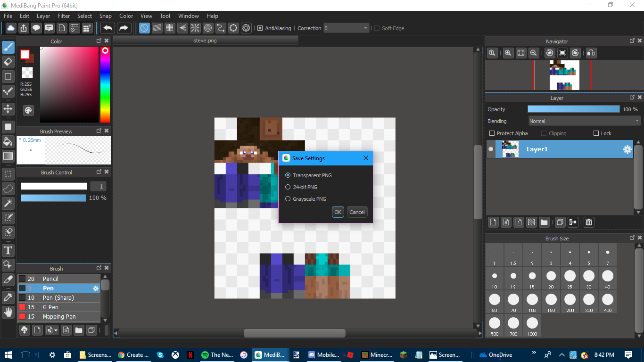
Task: Select the Brush tool in left toolbar
Action: click(8, 47)
